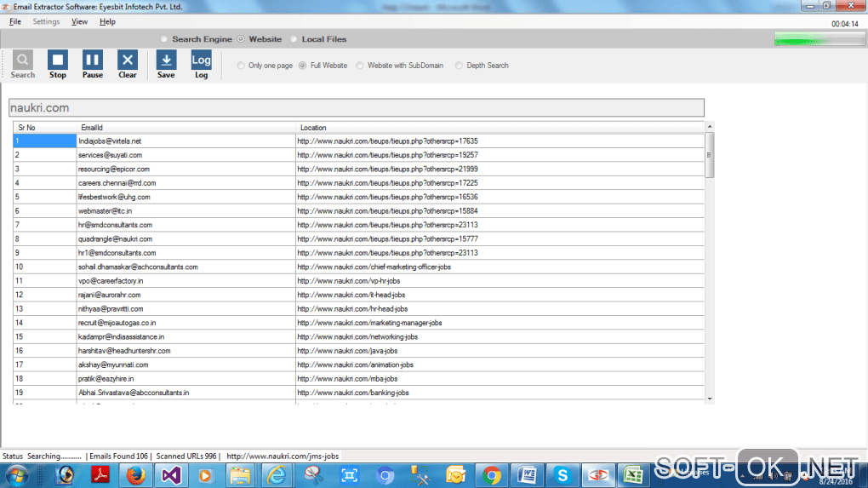Viewport: 868px width, 488px height.
Task: Open Excel from the taskbar
Action: [633, 476]
